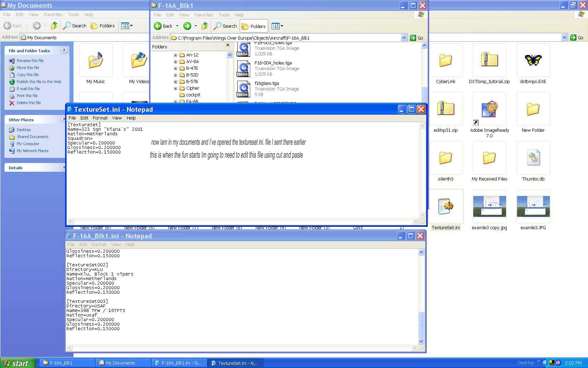Expand An-12 folder in tree

[175, 55]
